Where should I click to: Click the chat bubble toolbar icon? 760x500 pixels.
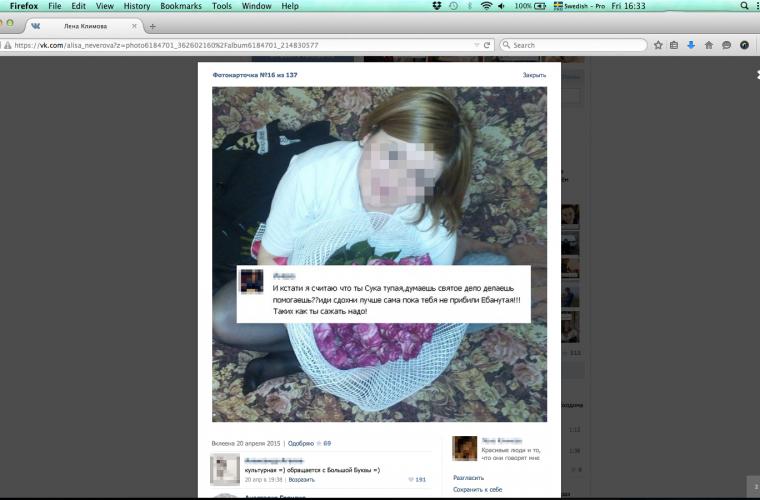click(x=726, y=45)
